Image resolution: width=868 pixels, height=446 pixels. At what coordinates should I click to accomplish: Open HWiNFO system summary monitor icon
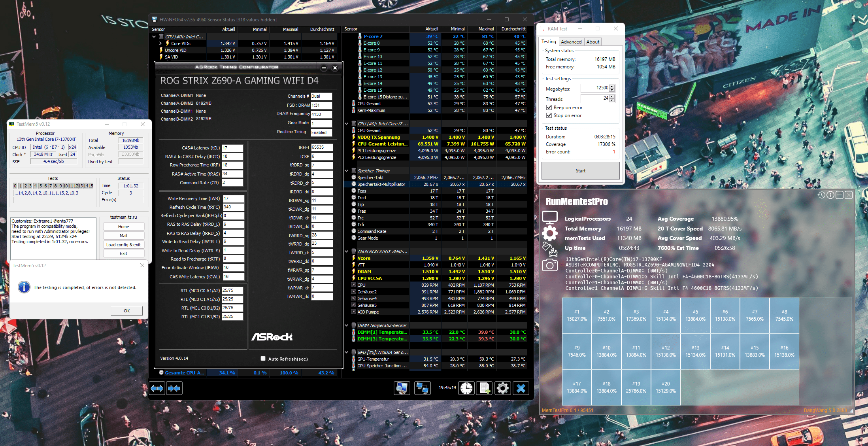402,388
